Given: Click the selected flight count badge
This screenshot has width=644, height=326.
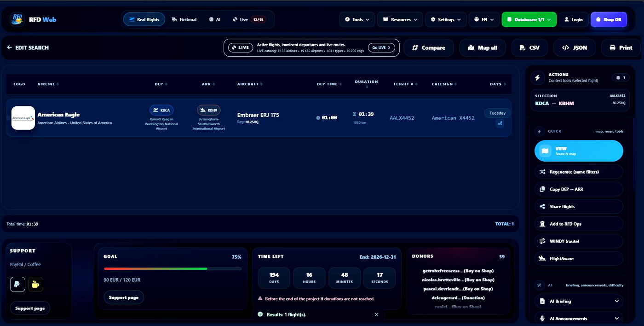Looking at the screenshot, I should pos(621,78).
